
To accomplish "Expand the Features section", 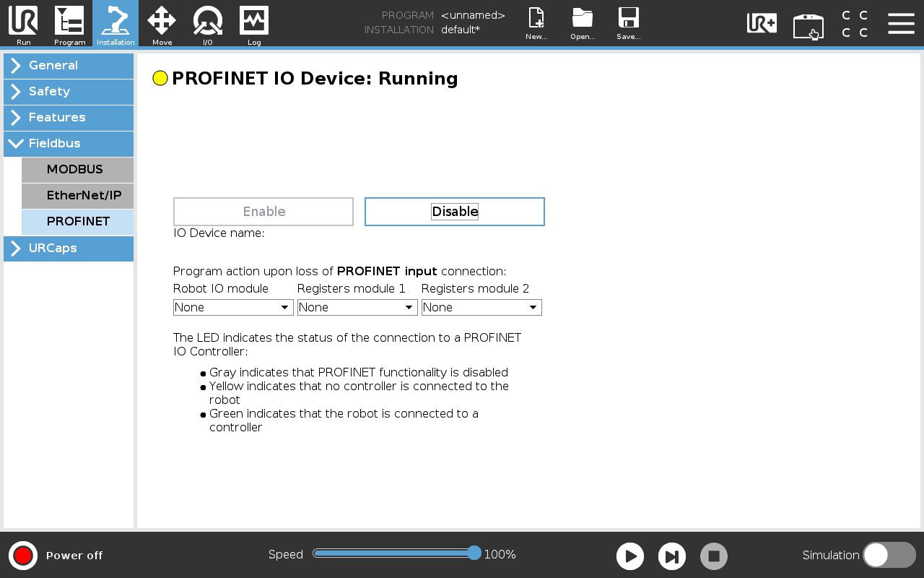I will tap(69, 118).
